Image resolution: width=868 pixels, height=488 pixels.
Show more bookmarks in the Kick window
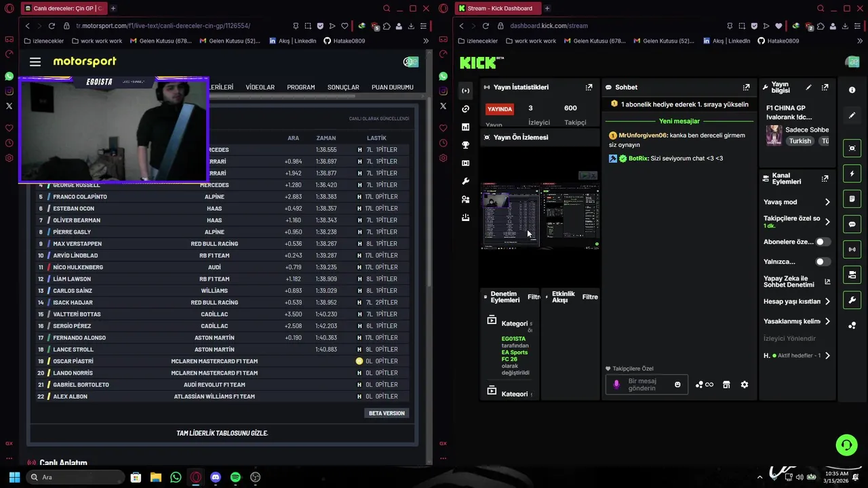[859, 41]
